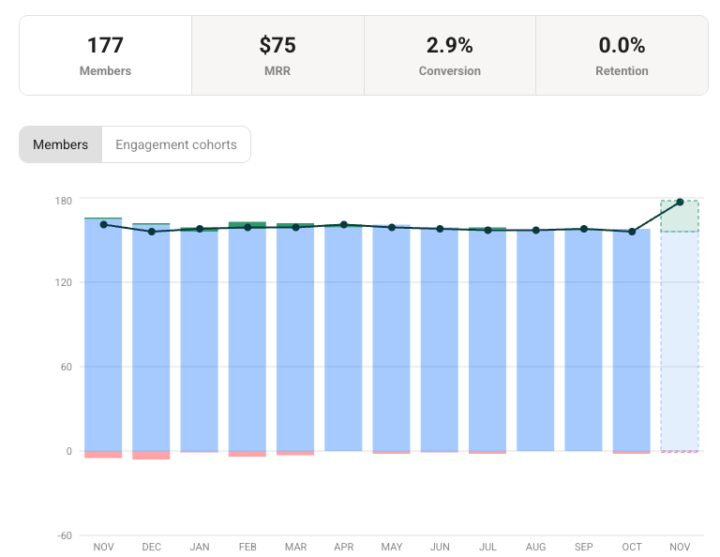The image size is (720, 557).
Task: Choose the MAY blue bar in chart
Action: coord(391,340)
